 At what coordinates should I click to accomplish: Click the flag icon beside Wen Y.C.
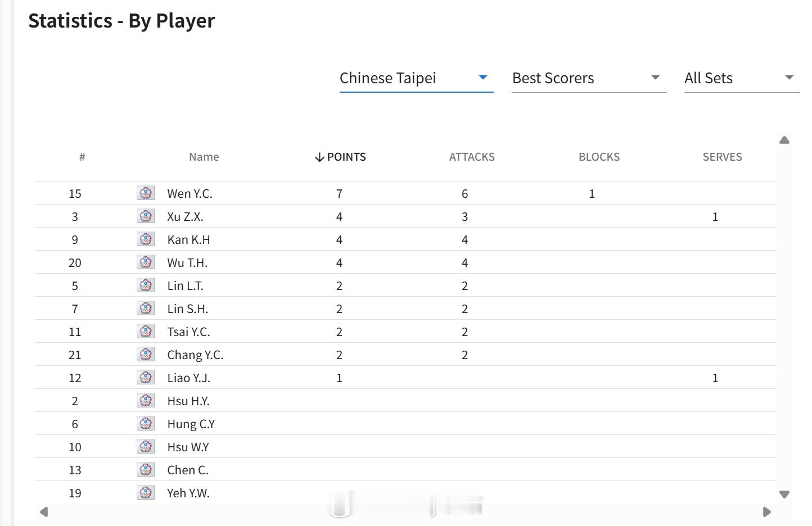click(146, 193)
